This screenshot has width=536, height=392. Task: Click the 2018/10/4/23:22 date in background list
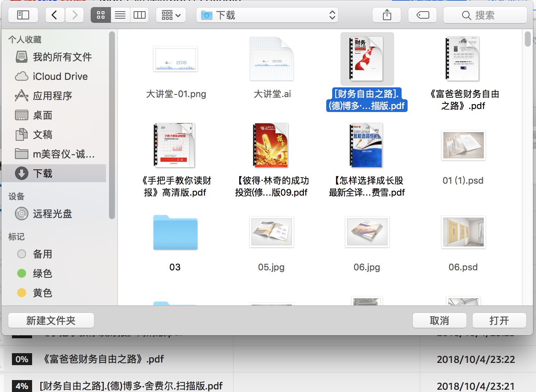point(476,359)
